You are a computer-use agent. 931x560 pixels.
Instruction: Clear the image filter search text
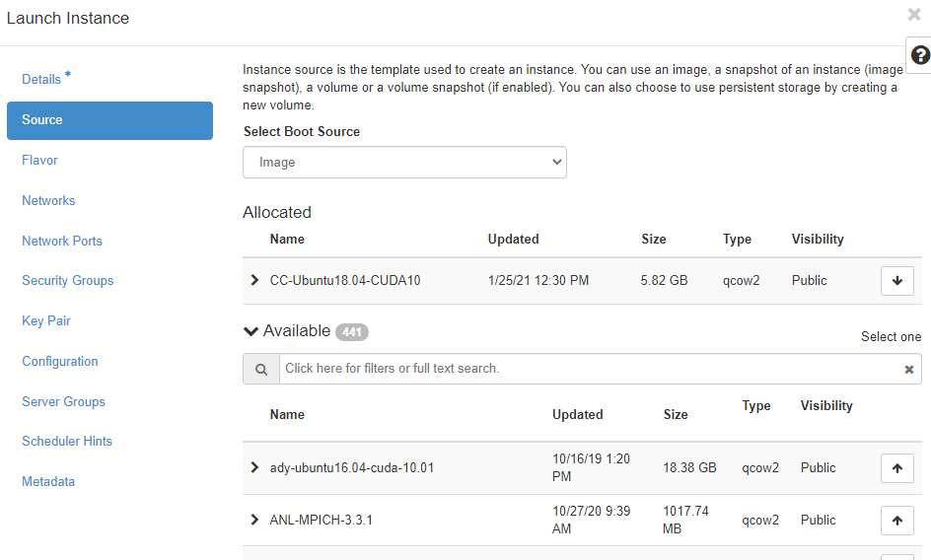[x=908, y=370]
